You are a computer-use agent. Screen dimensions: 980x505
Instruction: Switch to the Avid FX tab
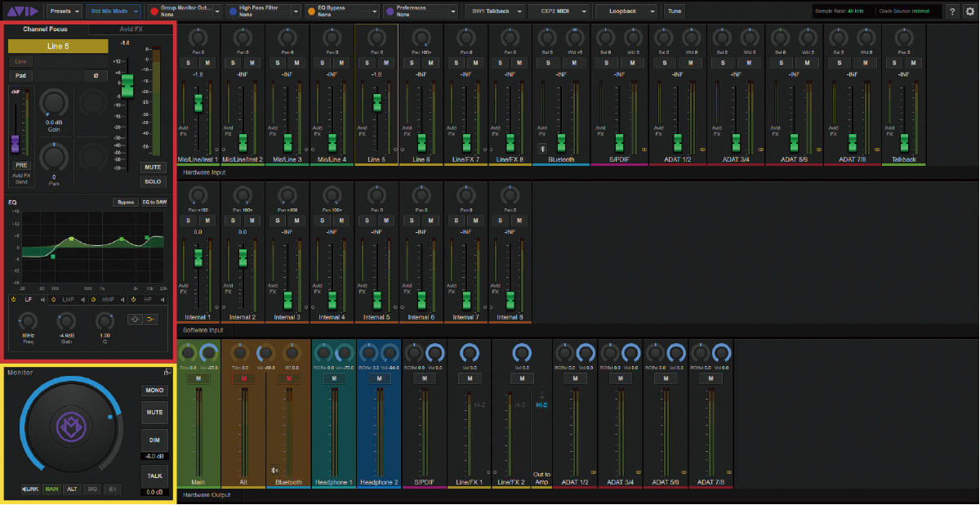click(131, 29)
